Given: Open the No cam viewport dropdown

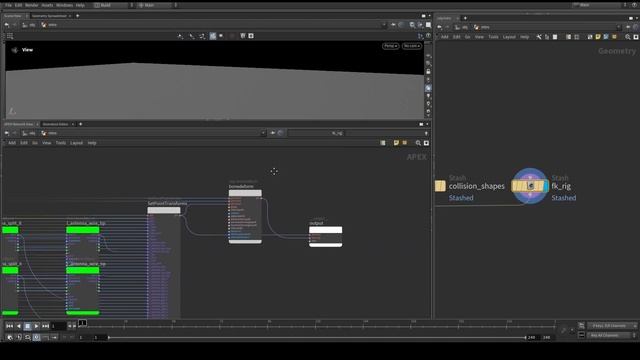Looking at the screenshot, I should [x=411, y=46].
